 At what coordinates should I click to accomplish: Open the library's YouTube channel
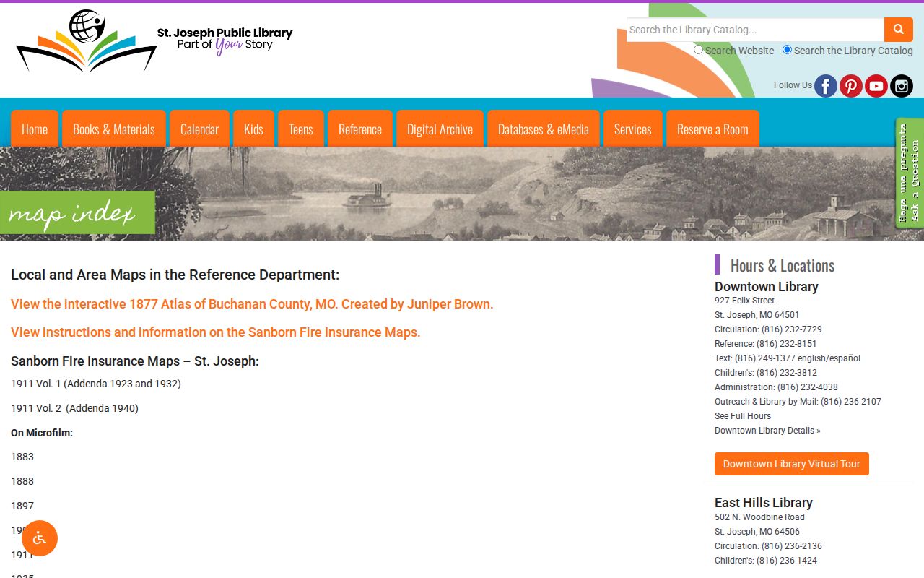point(876,86)
